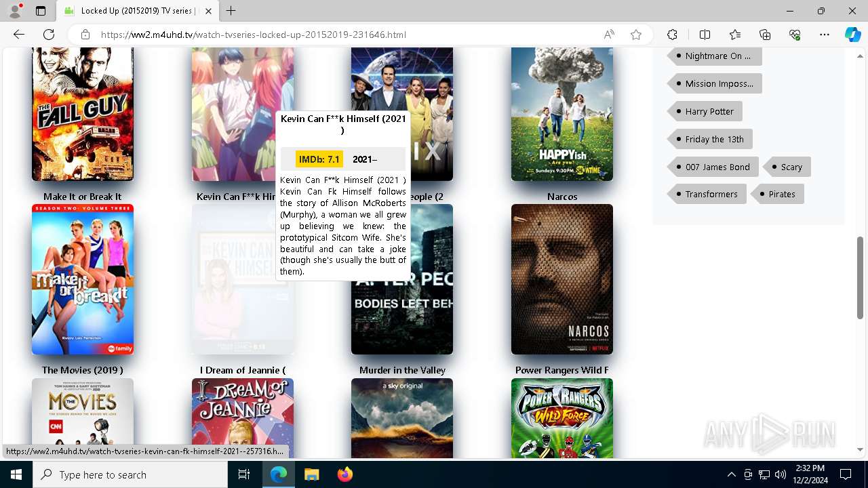The width and height of the screenshot is (868, 488).
Task: Add this page to favorites
Action: tap(636, 35)
